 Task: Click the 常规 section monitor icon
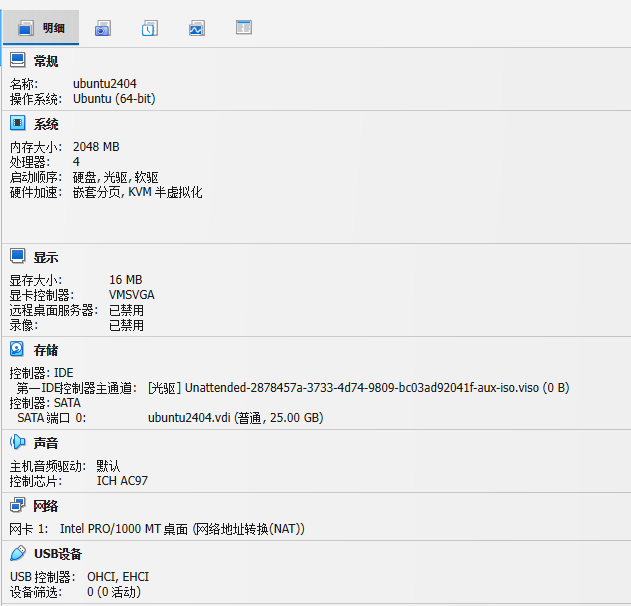tap(18, 60)
